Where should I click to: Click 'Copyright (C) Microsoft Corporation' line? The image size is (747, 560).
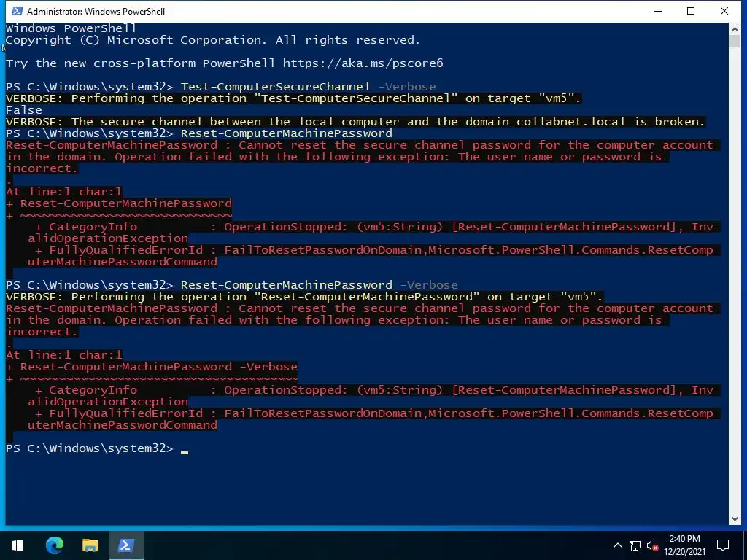click(212, 40)
